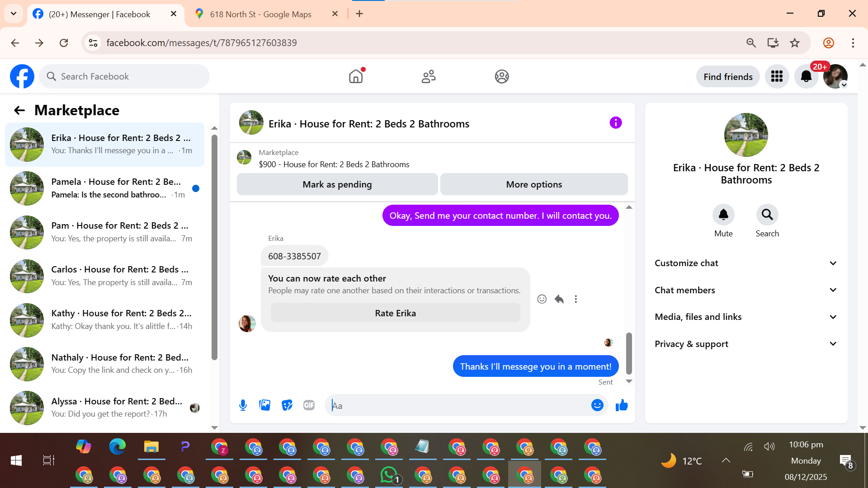Screen dimensions: 868x488
Task: Open Pamela's House for Rent conversation
Action: (x=105, y=188)
